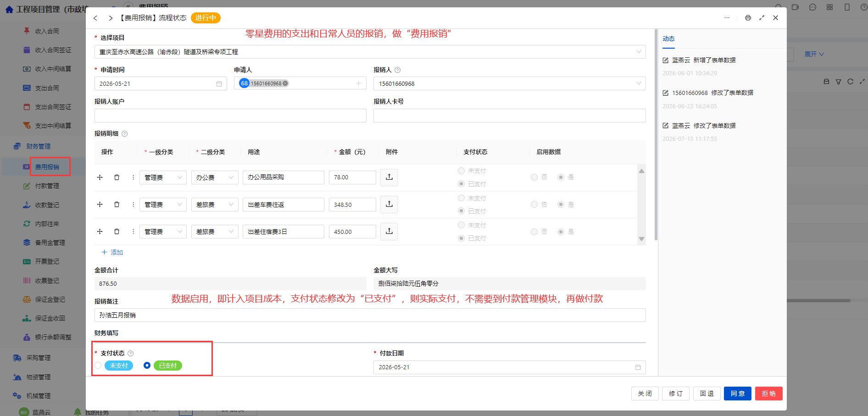
Task: Open calendar icon in 申请时间 field
Action: (x=219, y=83)
